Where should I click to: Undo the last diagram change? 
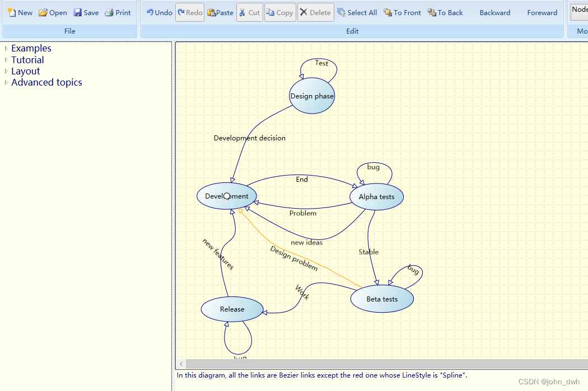coord(158,12)
